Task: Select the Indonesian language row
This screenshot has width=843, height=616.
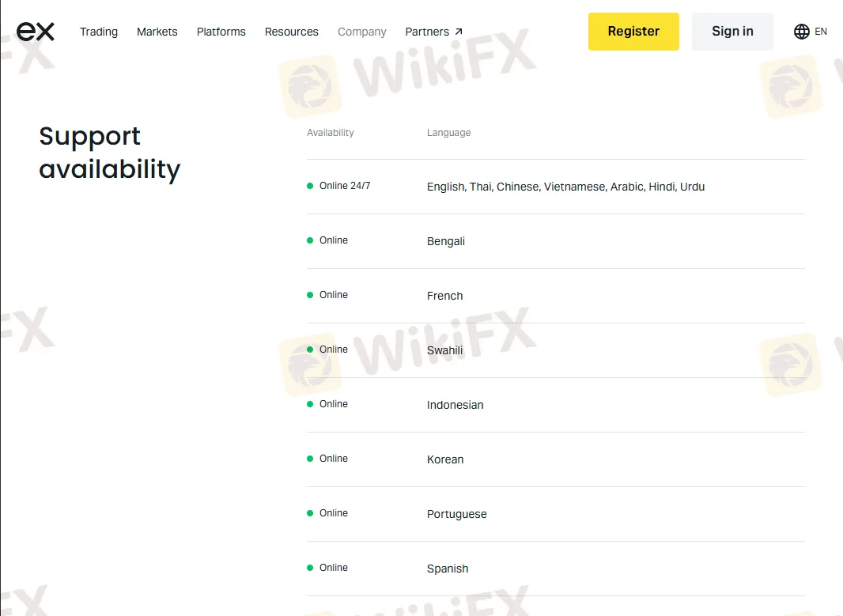Action: tap(455, 405)
